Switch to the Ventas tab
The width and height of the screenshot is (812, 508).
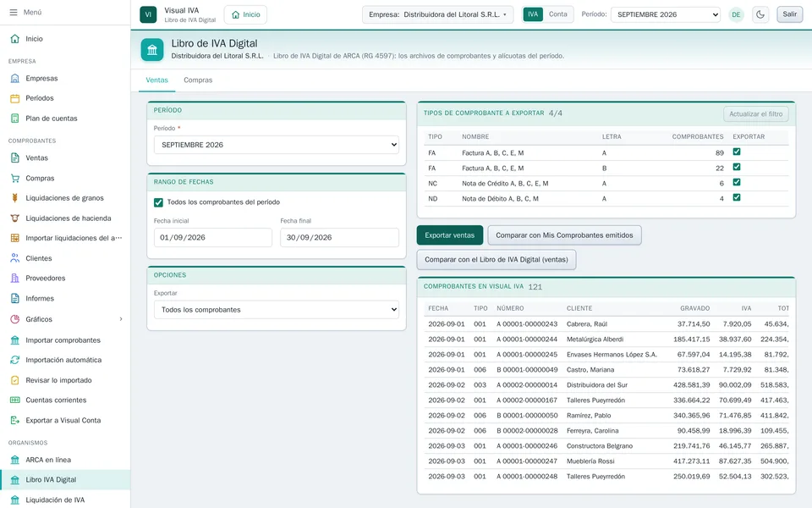(157, 80)
